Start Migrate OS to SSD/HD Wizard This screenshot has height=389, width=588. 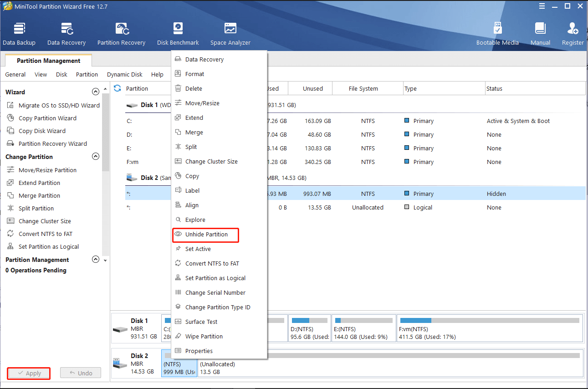pos(53,105)
